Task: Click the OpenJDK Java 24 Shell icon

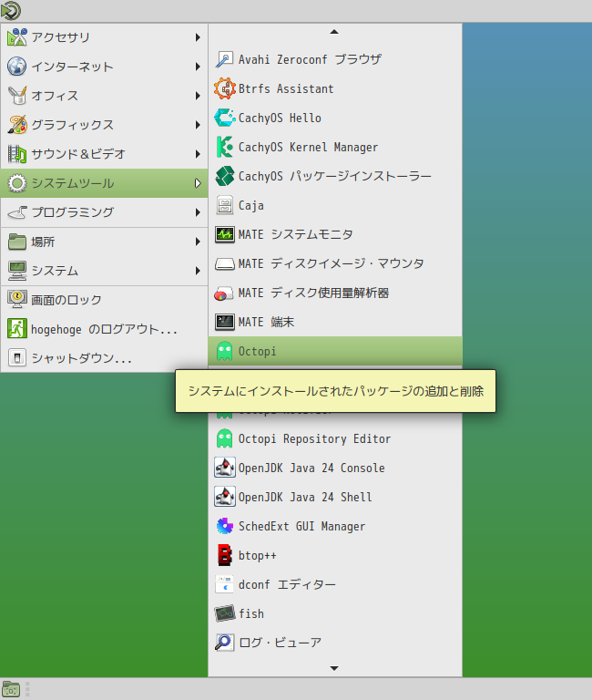Action: pyautogui.click(x=224, y=497)
